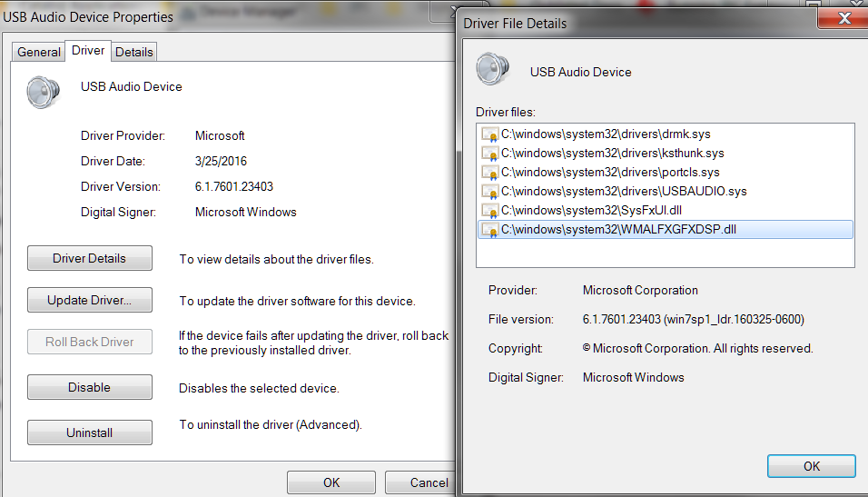Viewport: 868px width, 497px height.
Task: Cancel the USB Audio Device Properties dialog
Action: (x=420, y=482)
